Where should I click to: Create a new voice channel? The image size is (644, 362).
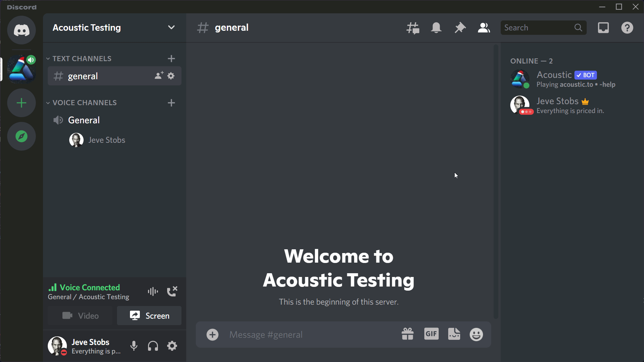172,103
